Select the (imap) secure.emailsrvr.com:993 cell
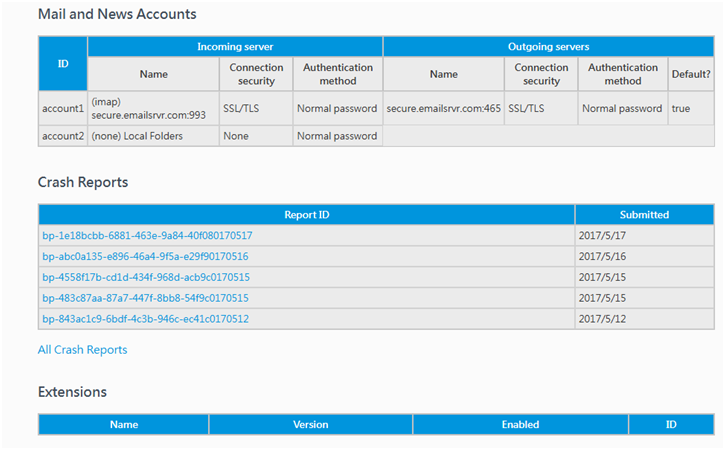The image size is (725, 450). pyautogui.click(x=152, y=108)
